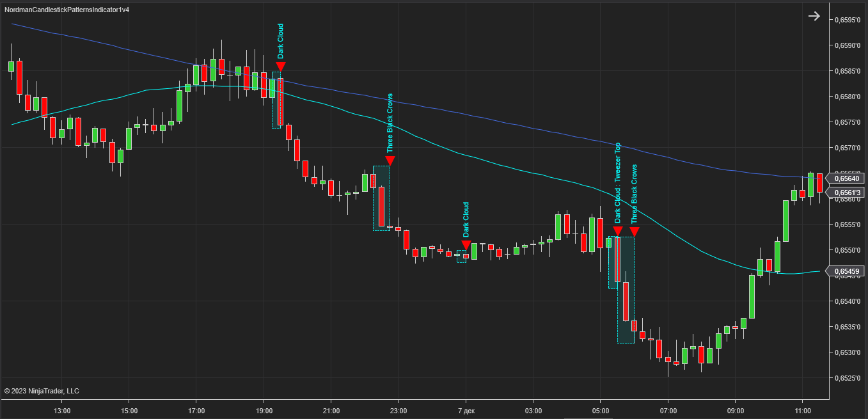Viewport: 868px width, 419px height.
Task: Click the red triangle under Dark Cloud : Tweezer Top
Action: tap(617, 231)
